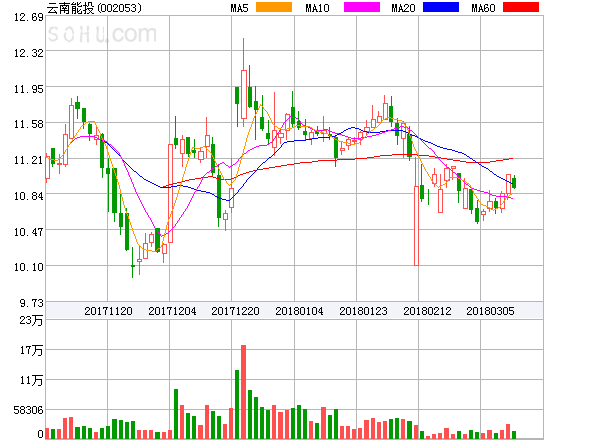The height and width of the screenshot is (440, 600).
Task: Click the 17万 volume axis label
Action: click(31, 350)
